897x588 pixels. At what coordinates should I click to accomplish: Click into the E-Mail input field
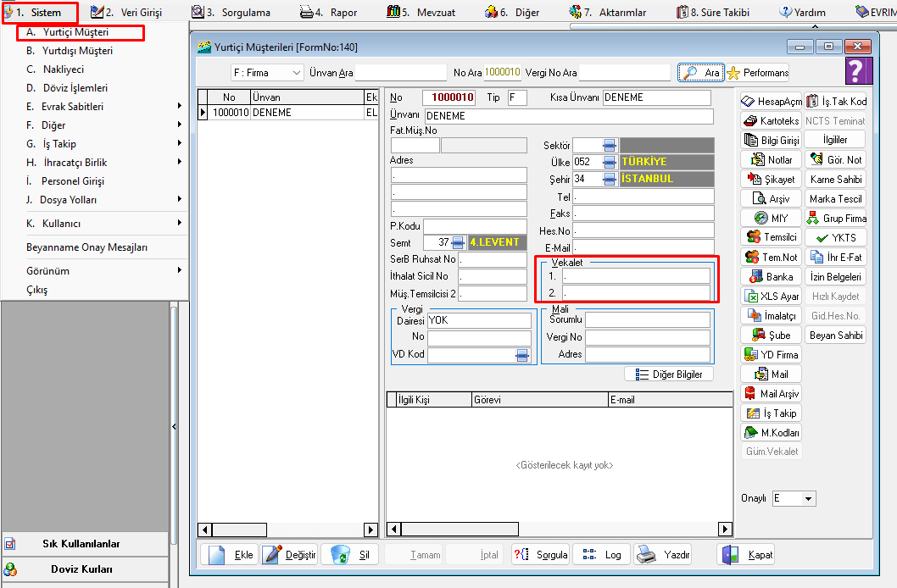coord(643,247)
